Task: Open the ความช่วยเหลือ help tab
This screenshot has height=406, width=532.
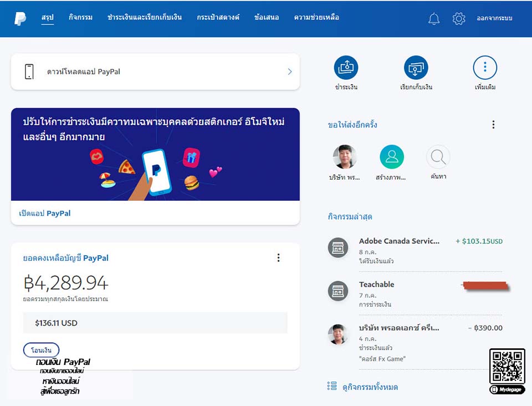Action: [x=316, y=17]
